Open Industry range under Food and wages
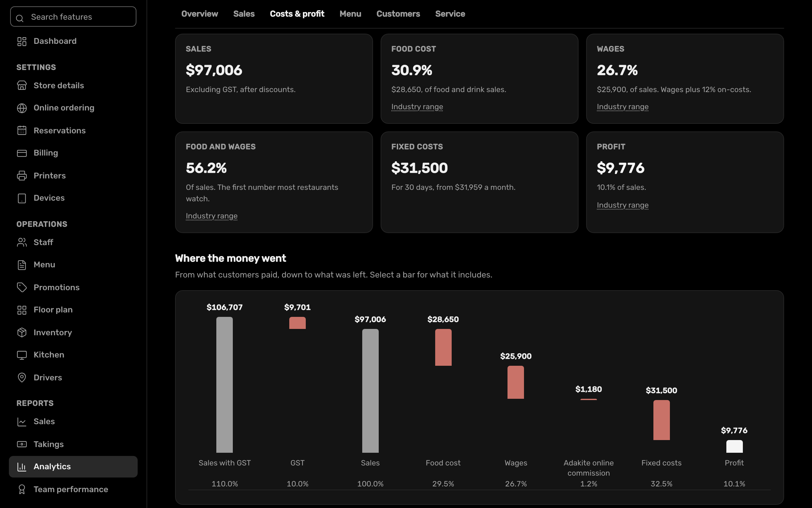This screenshot has height=508, width=812. pyautogui.click(x=212, y=216)
